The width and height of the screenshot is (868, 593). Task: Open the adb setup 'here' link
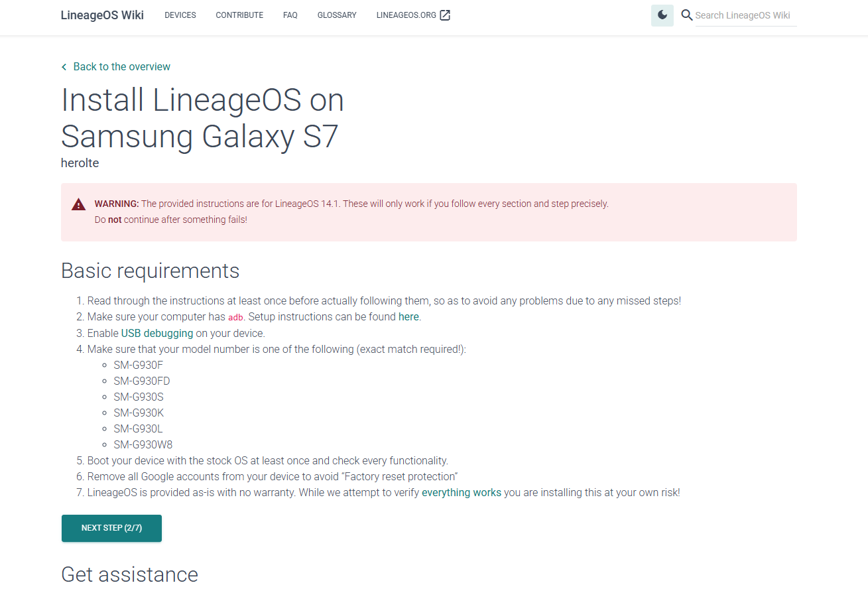tap(408, 317)
